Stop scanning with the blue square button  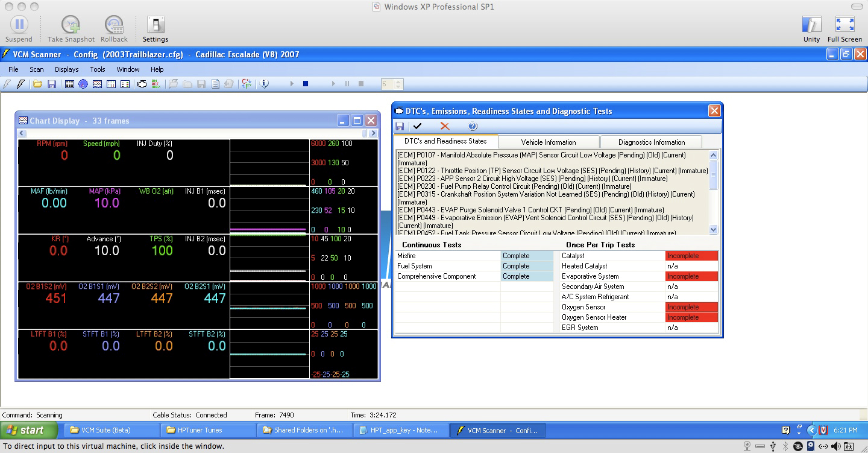[305, 84]
